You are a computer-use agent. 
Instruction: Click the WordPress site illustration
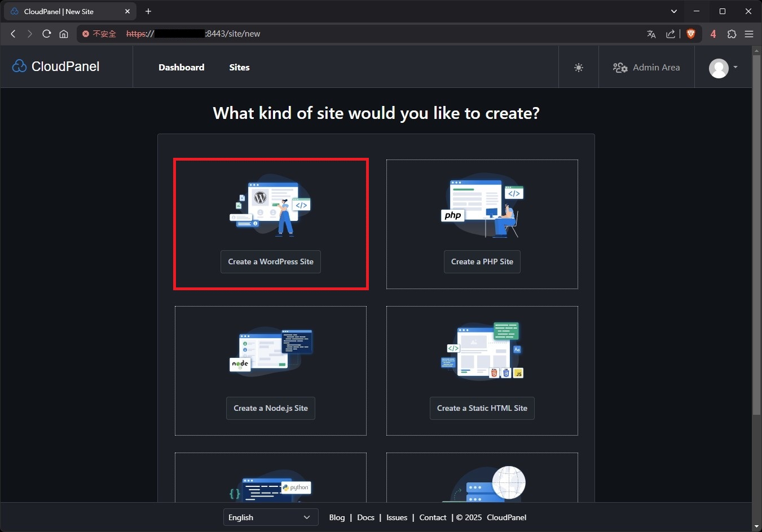tap(271, 206)
